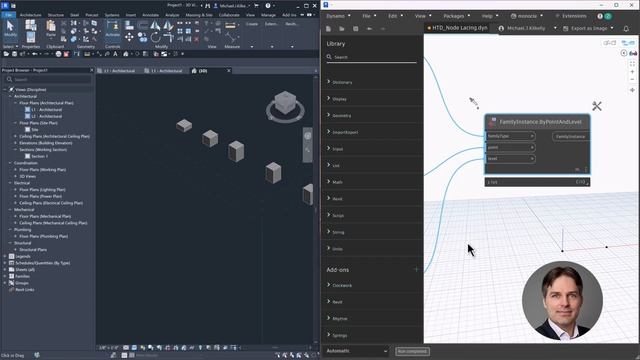Click the Dynamo save icon

coord(356,29)
